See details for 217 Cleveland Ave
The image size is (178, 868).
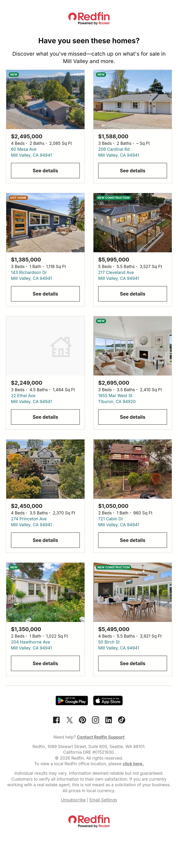coord(132,294)
